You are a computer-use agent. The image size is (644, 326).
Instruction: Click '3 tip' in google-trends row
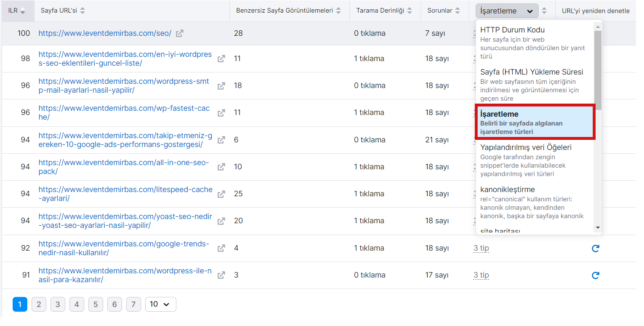481,248
